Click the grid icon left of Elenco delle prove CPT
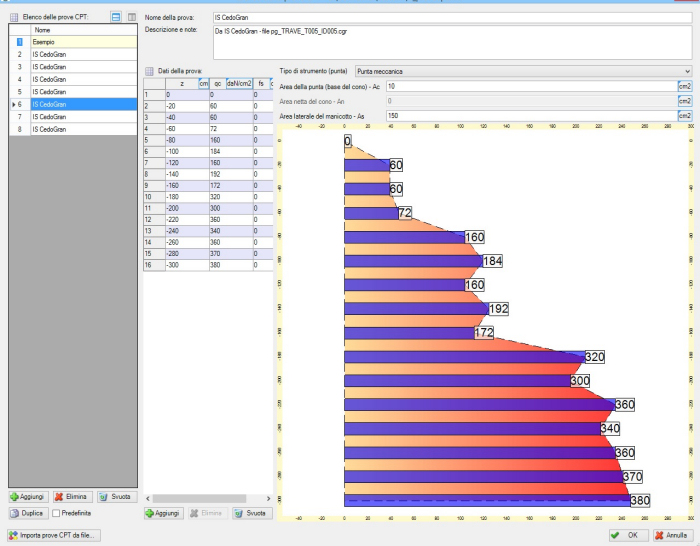The width and height of the screenshot is (700, 546). coord(14,17)
